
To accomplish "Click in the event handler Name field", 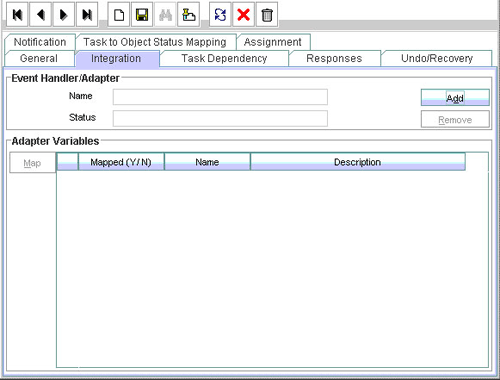I will (x=220, y=97).
